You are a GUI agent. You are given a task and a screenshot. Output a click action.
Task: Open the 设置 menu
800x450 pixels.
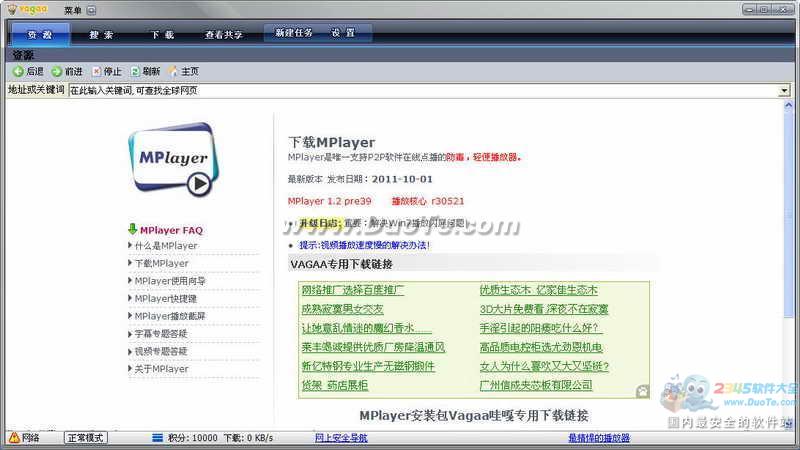[343, 33]
